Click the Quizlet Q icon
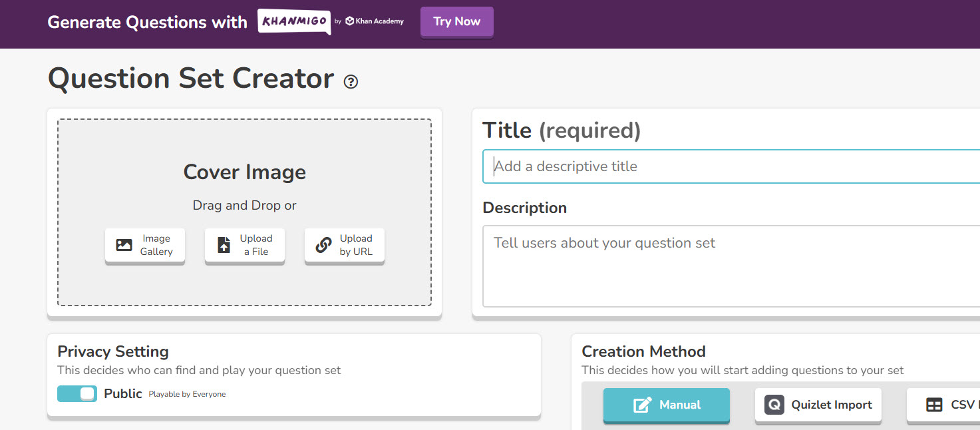Screen dimensions: 980x430 (774, 404)
